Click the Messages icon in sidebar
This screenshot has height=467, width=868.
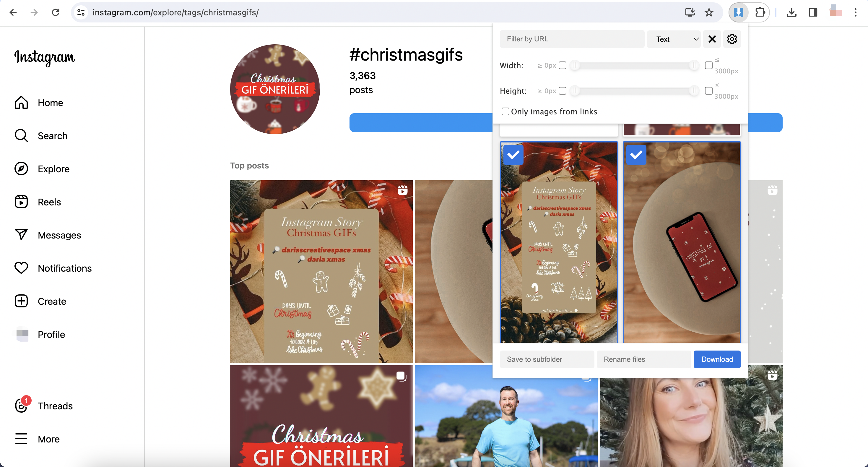tap(21, 235)
